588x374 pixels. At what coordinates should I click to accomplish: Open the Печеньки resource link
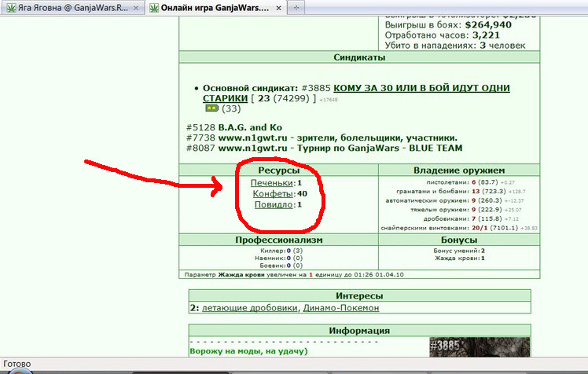coord(271,183)
